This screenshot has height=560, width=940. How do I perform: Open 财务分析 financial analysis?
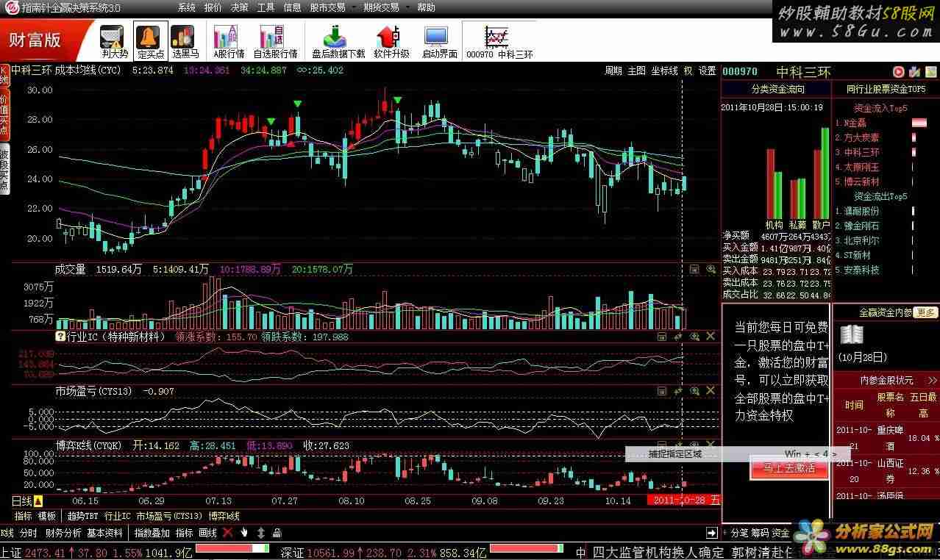(x=63, y=533)
